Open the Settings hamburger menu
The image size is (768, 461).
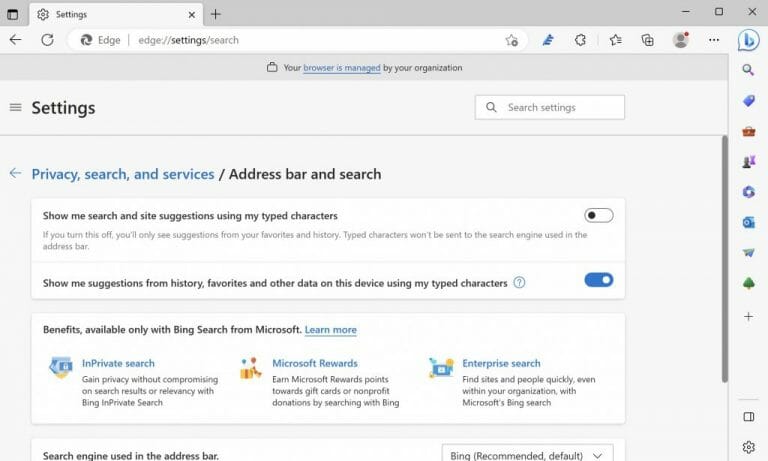click(x=16, y=107)
